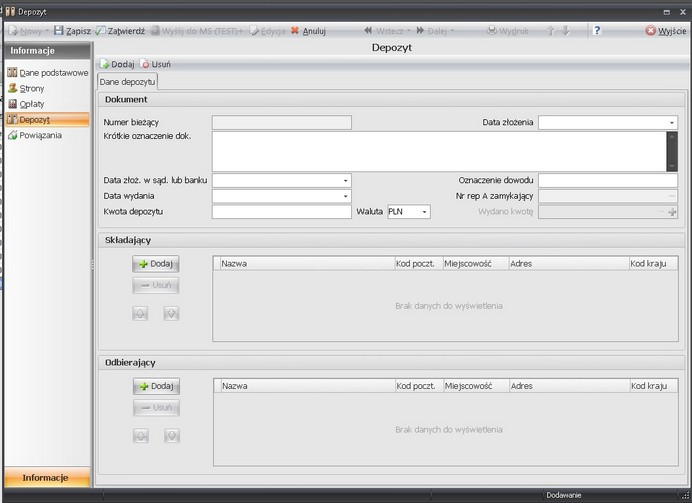The width and height of the screenshot is (692, 503).
Task: Open help with the question mark icon
Action: pos(596,31)
